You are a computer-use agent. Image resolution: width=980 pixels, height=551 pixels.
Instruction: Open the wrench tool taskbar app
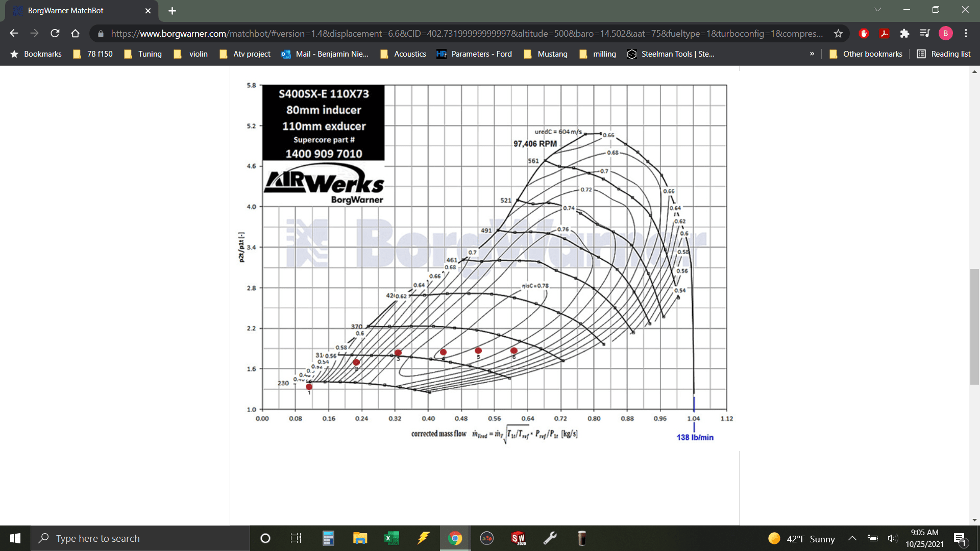(550, 538)
